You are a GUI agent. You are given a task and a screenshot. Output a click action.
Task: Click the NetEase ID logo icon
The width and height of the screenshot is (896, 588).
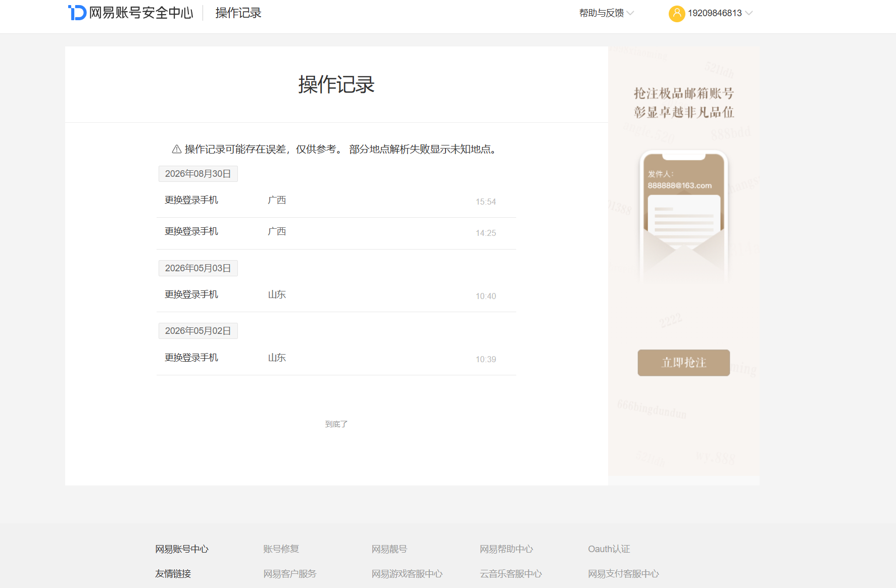(77, 13)
